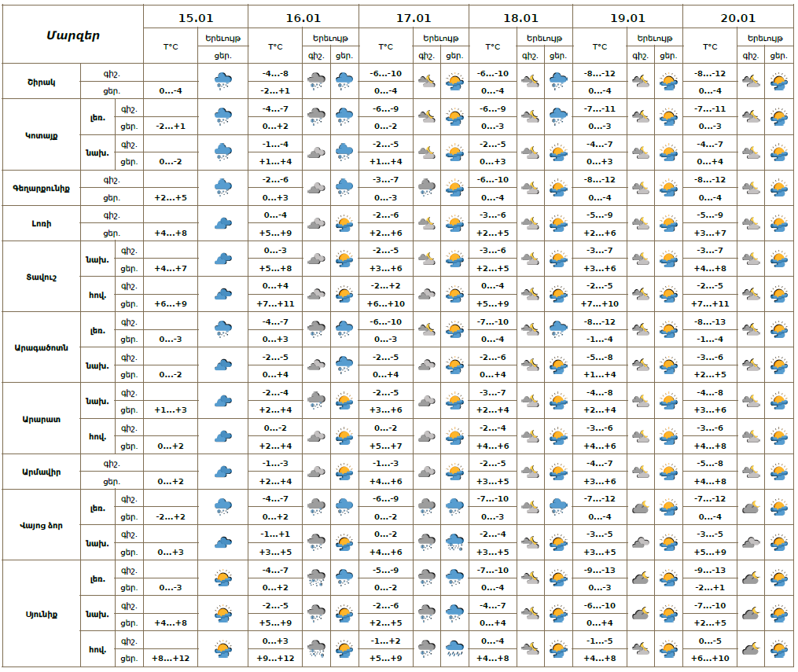This screenshot has height=672, width=798.
Task: Click the Լոռի cloud icon for 15.01
Action: (x=222, y=223)
